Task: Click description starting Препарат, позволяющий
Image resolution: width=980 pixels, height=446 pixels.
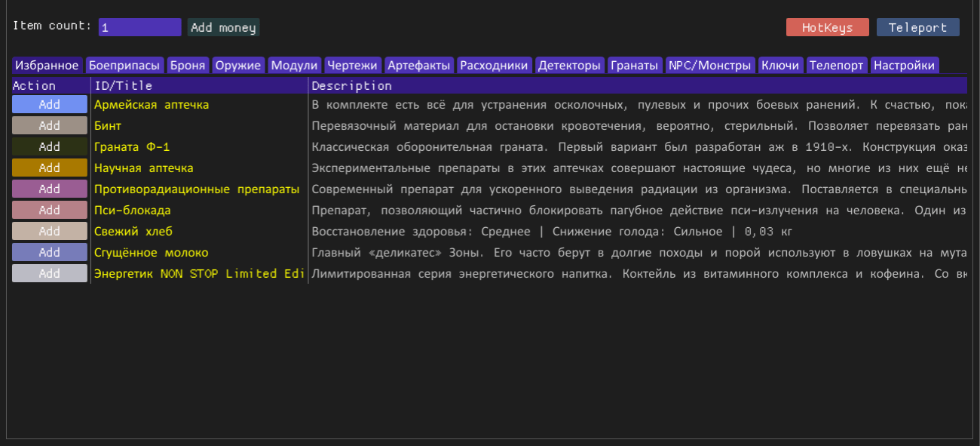Action: click(639, 210)
